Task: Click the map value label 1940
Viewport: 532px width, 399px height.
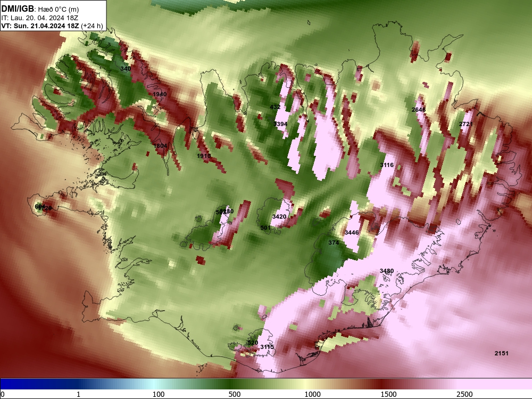Action: [x=160, y=94]
